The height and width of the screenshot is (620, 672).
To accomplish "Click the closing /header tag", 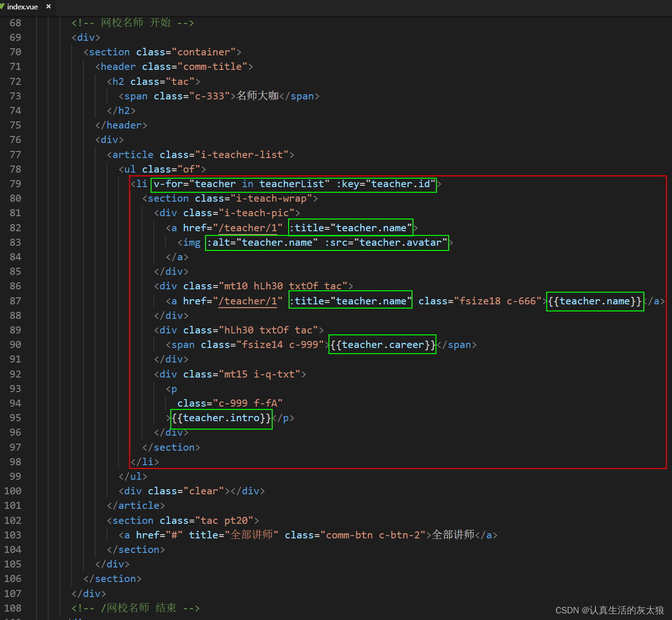I will tap(121, 125).
